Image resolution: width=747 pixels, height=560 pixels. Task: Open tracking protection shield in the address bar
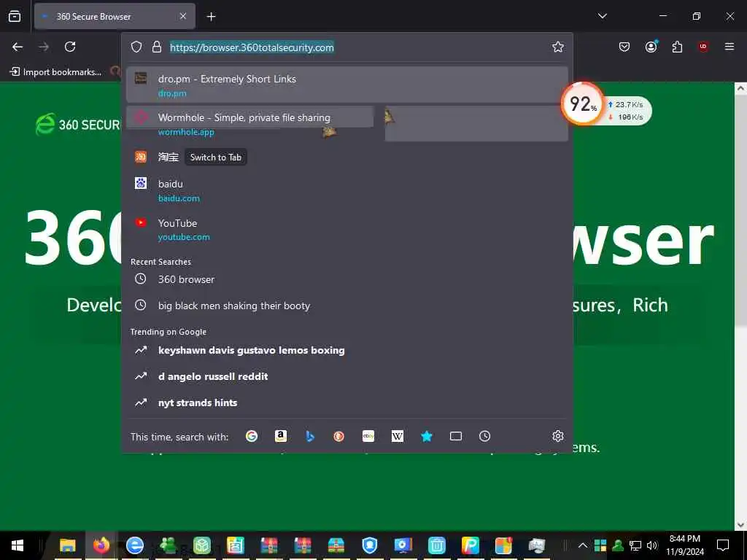coord(136,47)
